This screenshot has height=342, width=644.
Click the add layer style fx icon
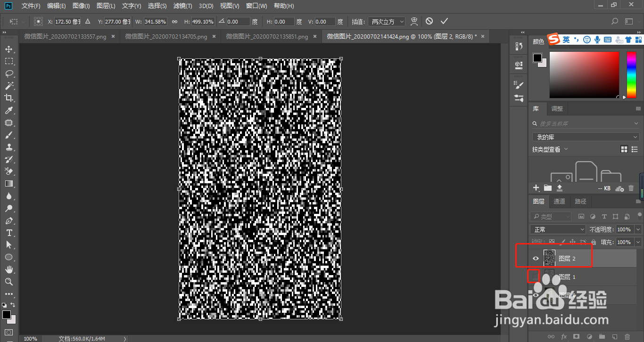(x=564, y=336)
